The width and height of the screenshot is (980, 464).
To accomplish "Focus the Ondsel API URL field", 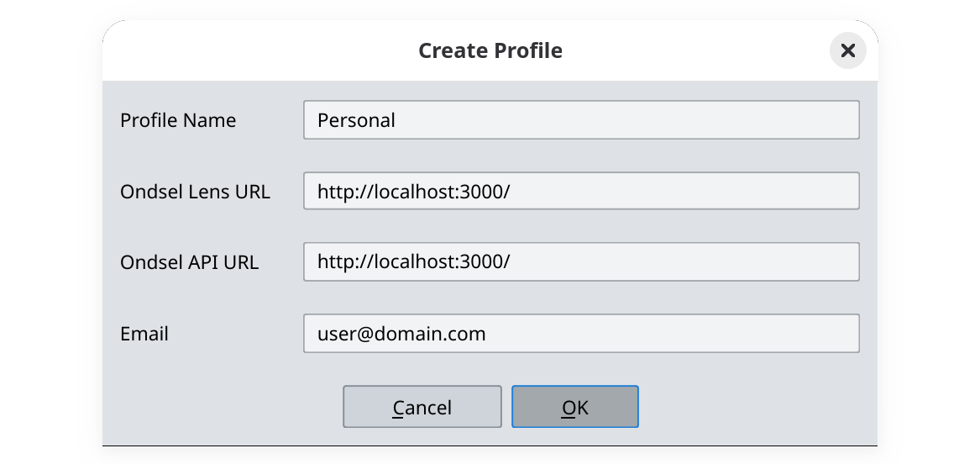I will click(581, 262).
